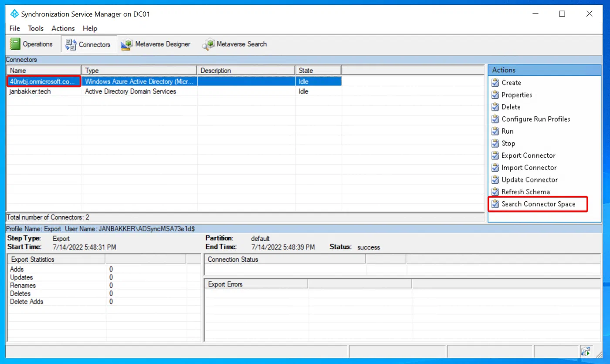
Task: Click the Update Connector icon
Action: 495,180
